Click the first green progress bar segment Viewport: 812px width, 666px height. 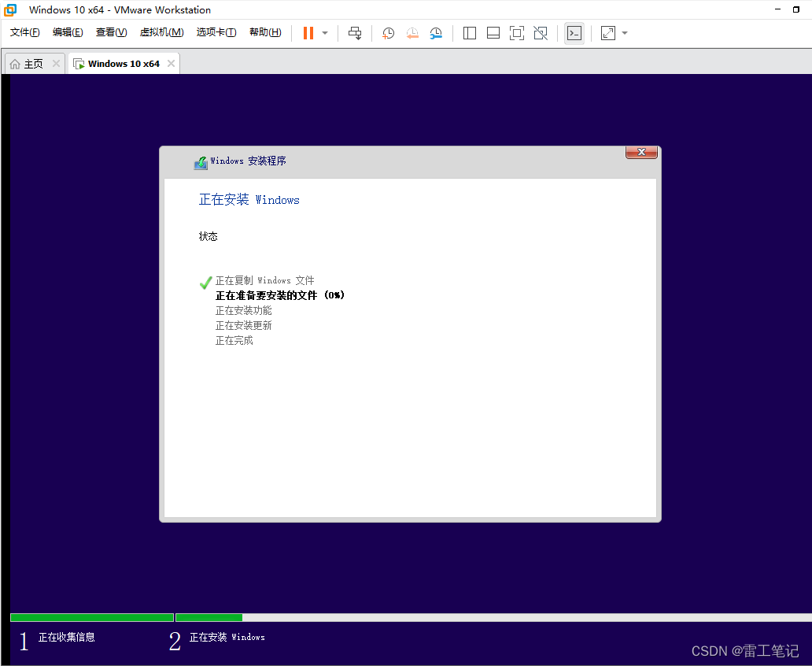coord(92,617)
